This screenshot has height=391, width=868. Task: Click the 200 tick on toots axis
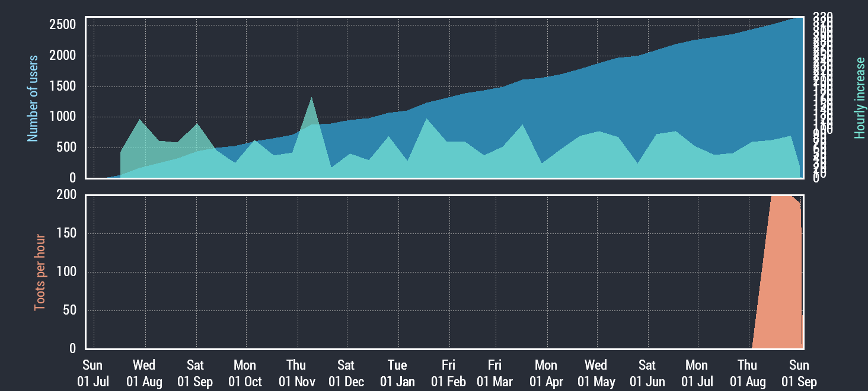(x=67, y=195)
